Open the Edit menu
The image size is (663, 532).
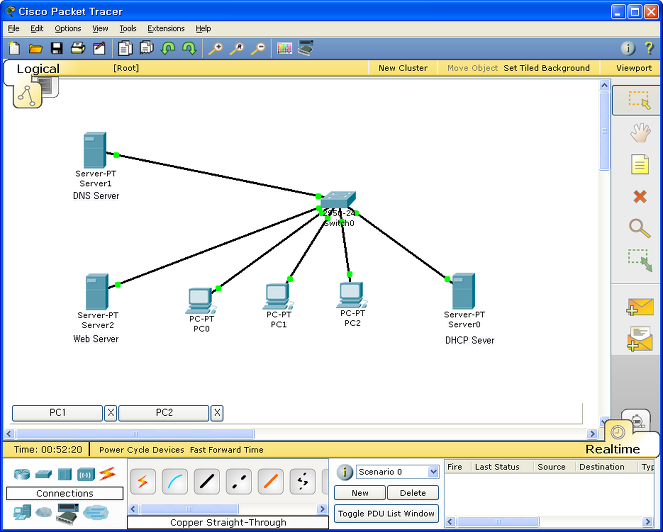37,28
